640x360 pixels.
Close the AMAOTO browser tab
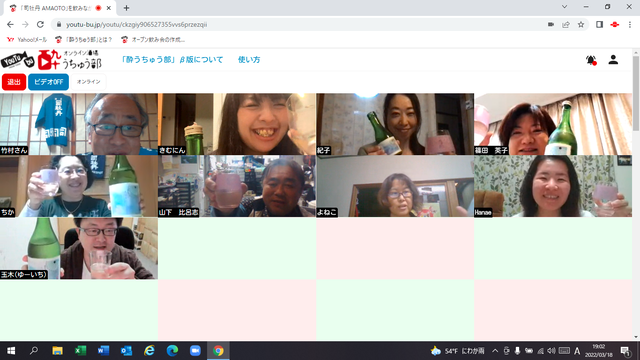[x=109, y=8]
